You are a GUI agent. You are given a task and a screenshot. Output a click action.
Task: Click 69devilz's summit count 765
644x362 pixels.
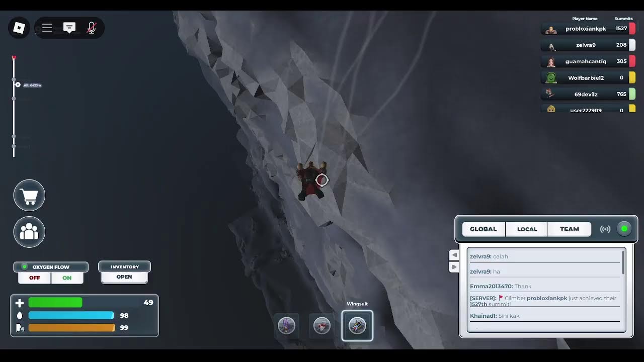pos(621,94)
